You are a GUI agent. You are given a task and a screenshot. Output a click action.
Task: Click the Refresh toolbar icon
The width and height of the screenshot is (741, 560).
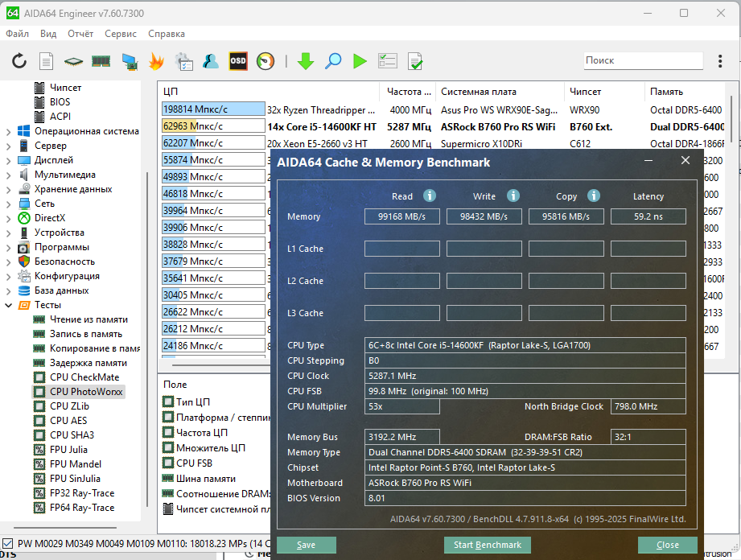click(x=19, y=61)
